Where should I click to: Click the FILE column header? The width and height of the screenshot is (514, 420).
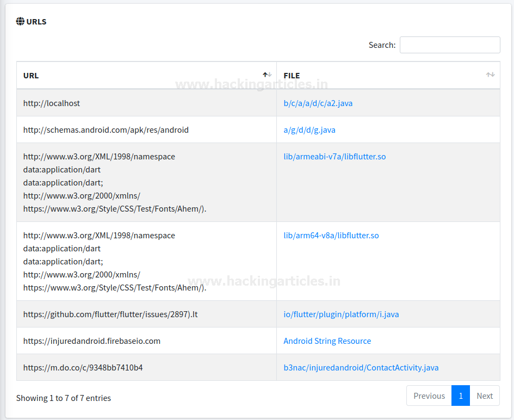292,76
